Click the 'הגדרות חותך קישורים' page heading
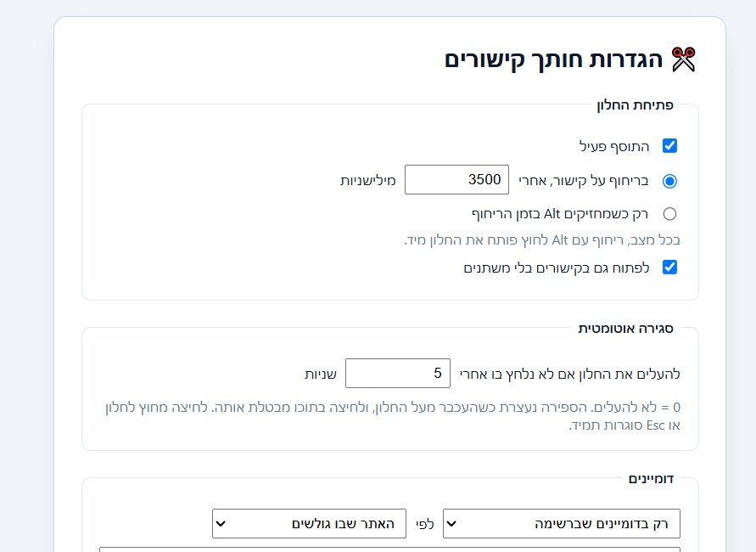 [x=553, y=59]
